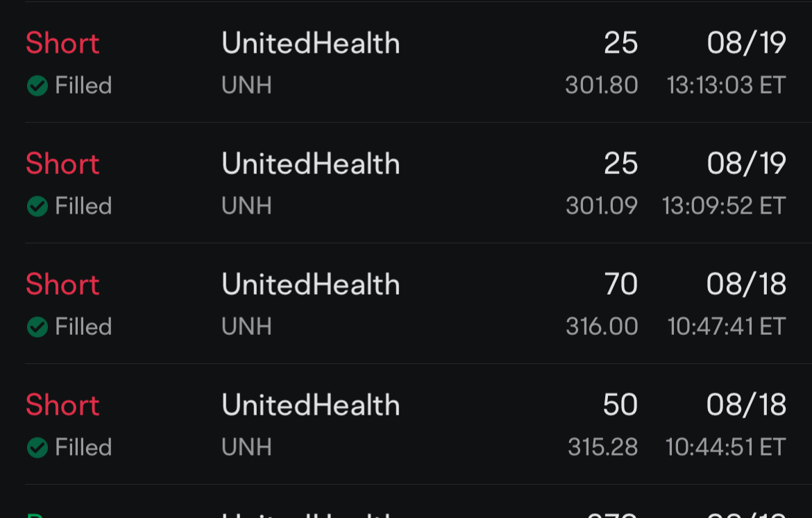The width and height of the screenshot is (812, 518).
Task: Click the Filled status text under the second Short label
Action: click(83, 206)
